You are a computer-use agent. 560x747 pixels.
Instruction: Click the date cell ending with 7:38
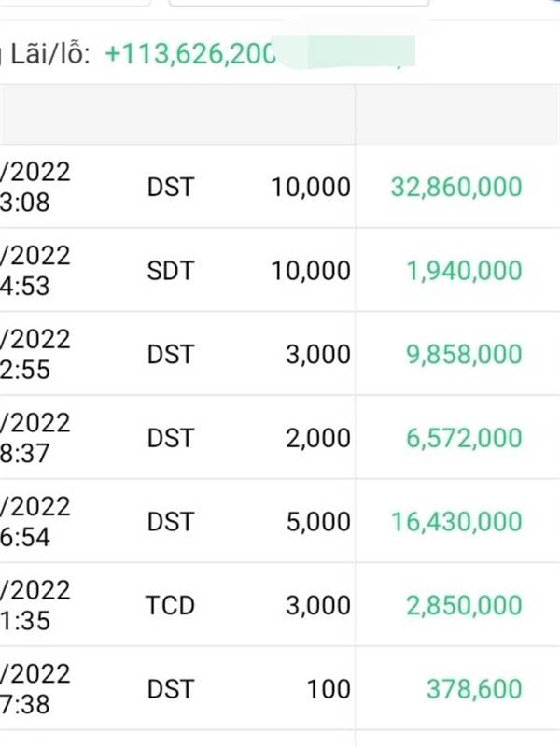pyautogui.click(x=35, y=689)
